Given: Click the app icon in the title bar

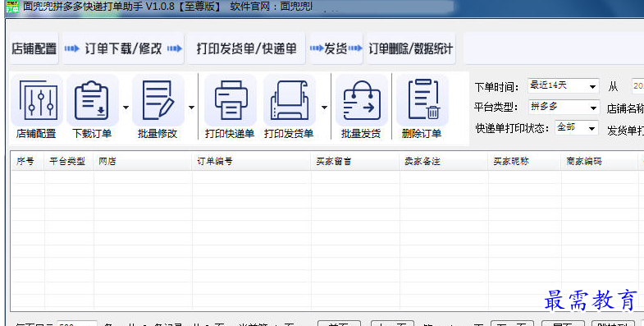Looking at the screenshot, I should coord(12,7).
